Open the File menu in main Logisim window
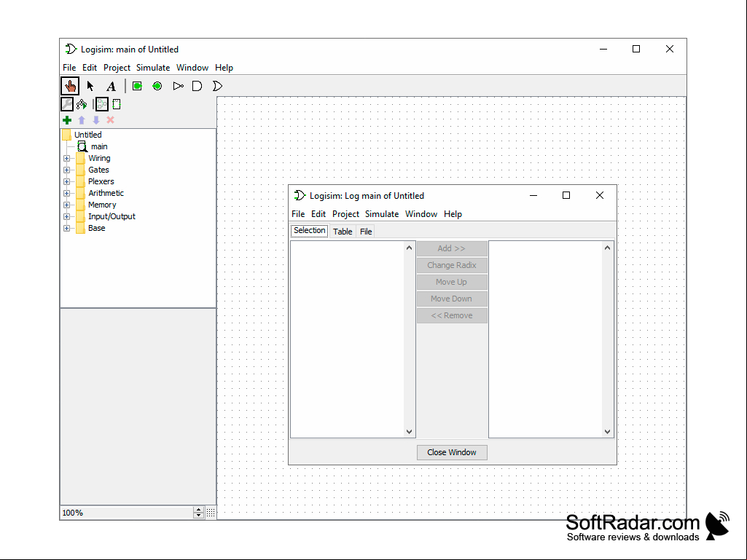 [x=69, y=68]
